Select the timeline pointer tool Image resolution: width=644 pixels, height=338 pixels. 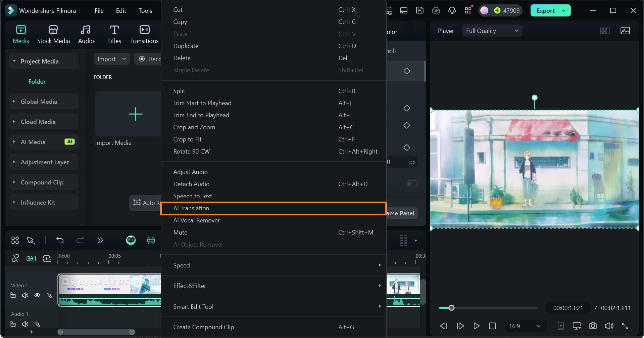[31, 240]
